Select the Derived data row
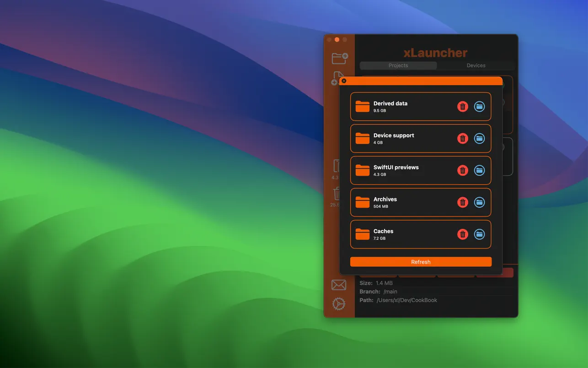The image size is (588, 368). (412, 106)
